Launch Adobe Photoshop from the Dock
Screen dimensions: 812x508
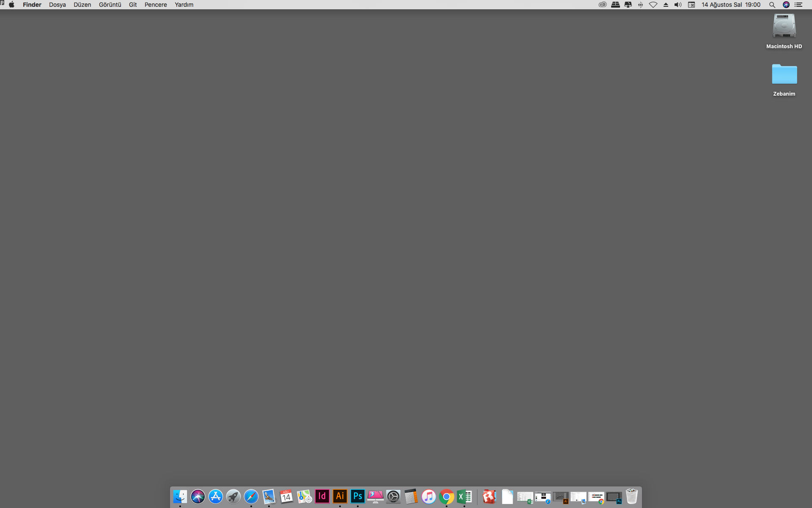click(358, 496)
